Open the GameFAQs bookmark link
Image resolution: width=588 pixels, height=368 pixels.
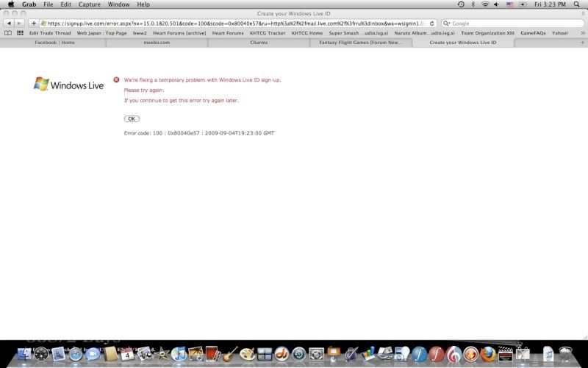(x=533, y=33)
